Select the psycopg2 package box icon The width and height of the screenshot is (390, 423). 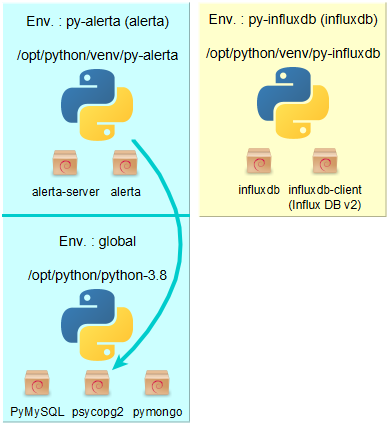click(97, 383)
